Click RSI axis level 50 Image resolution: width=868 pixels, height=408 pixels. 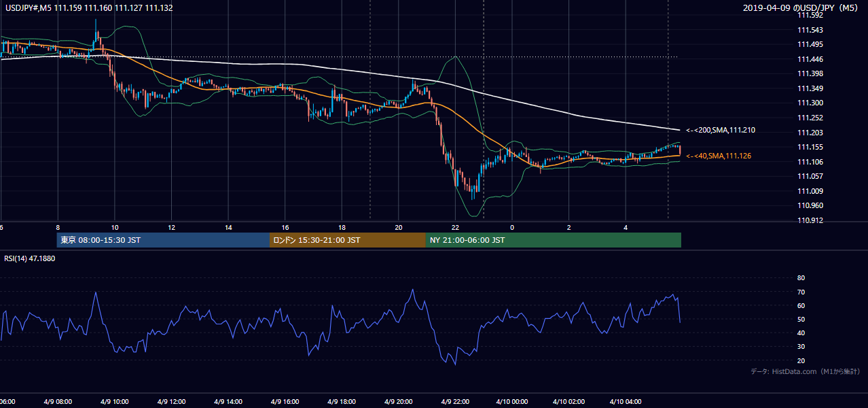(801, 319)
